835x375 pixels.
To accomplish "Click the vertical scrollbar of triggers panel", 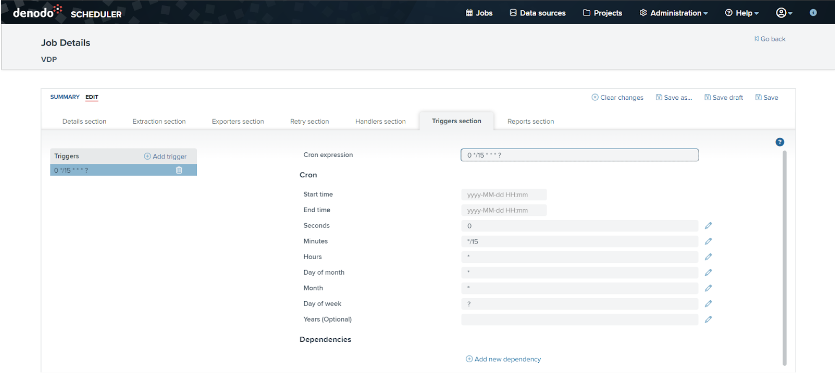I will (784, 258).
